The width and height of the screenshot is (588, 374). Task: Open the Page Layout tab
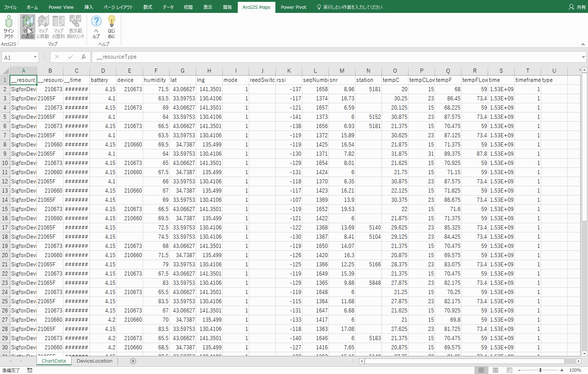[118, 7]
